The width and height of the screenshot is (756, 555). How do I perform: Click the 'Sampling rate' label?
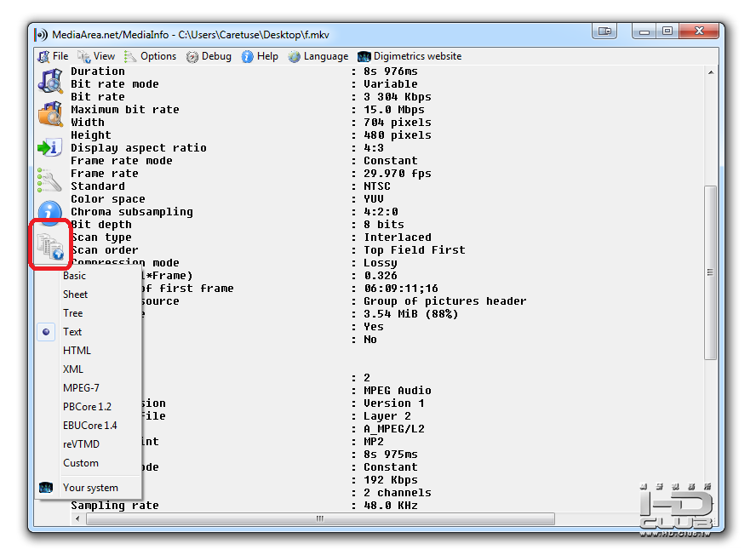coord(115,506)
